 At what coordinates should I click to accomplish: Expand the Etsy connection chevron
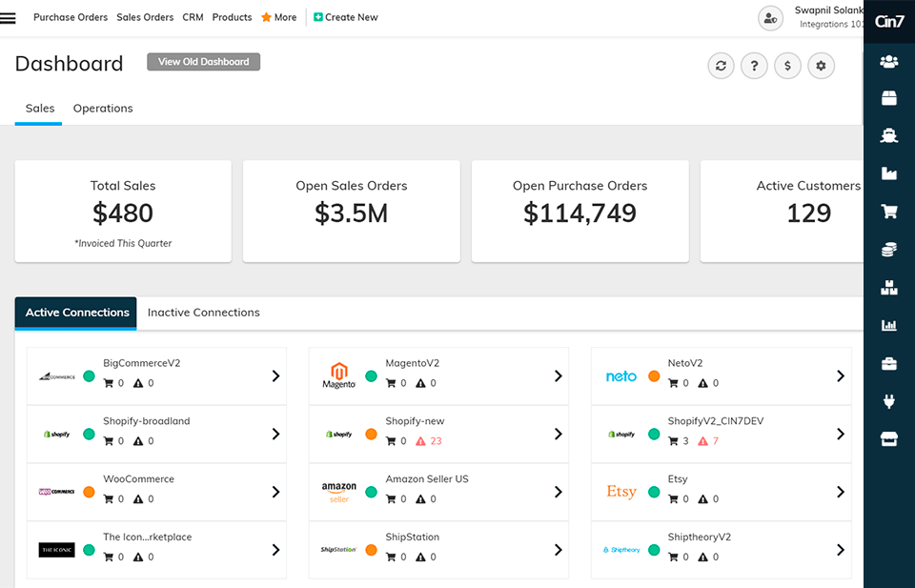coord(840,492)
